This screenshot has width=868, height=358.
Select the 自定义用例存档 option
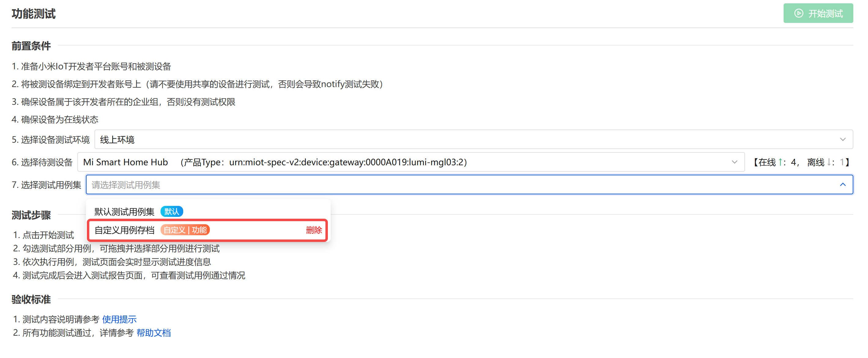[x=208, y=230]
